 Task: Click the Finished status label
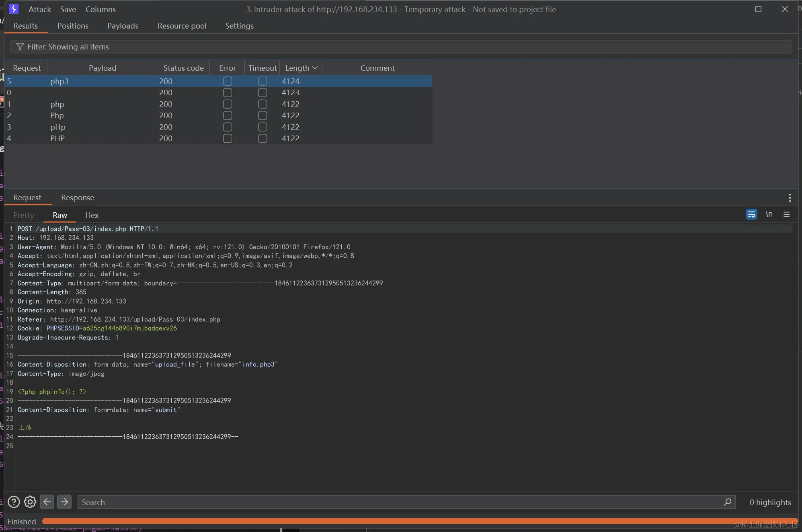click(x=22, y=522)
